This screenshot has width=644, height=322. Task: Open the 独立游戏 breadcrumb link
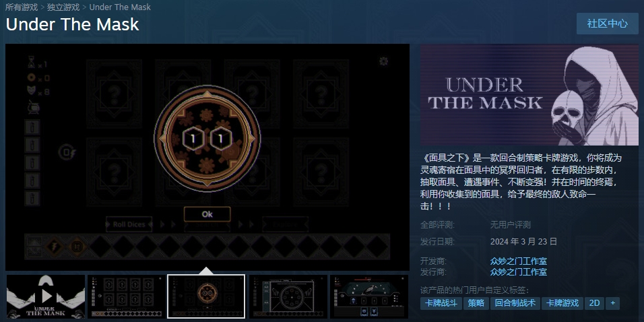[63, 7]
